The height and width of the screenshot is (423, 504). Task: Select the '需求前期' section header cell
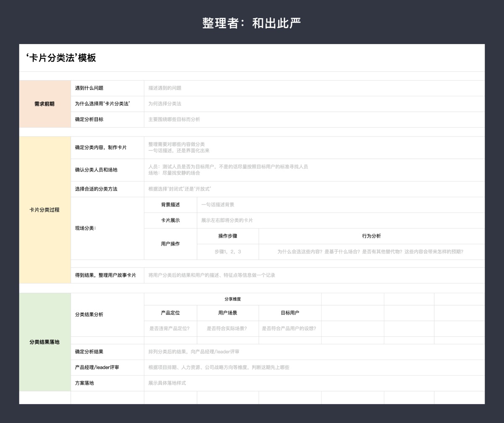point(45,104)
